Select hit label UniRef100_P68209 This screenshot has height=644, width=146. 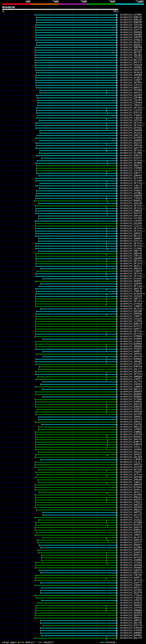131,65
